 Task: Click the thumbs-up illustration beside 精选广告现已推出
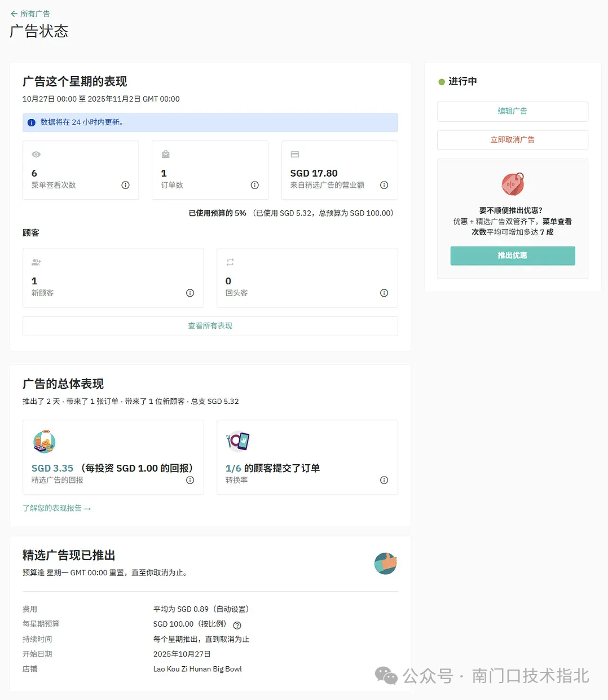point(386,563)
